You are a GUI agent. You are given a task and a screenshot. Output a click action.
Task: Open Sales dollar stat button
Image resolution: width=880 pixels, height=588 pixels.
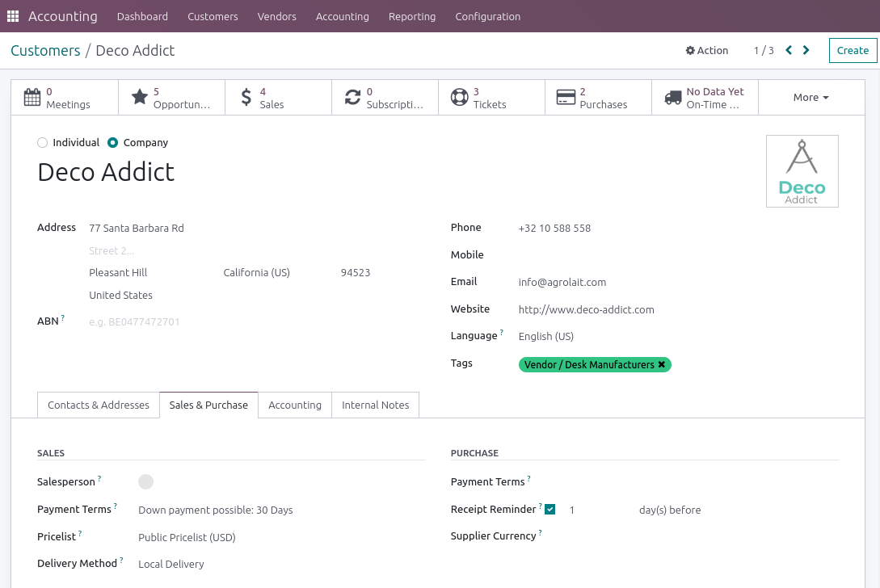coord(278,98)
